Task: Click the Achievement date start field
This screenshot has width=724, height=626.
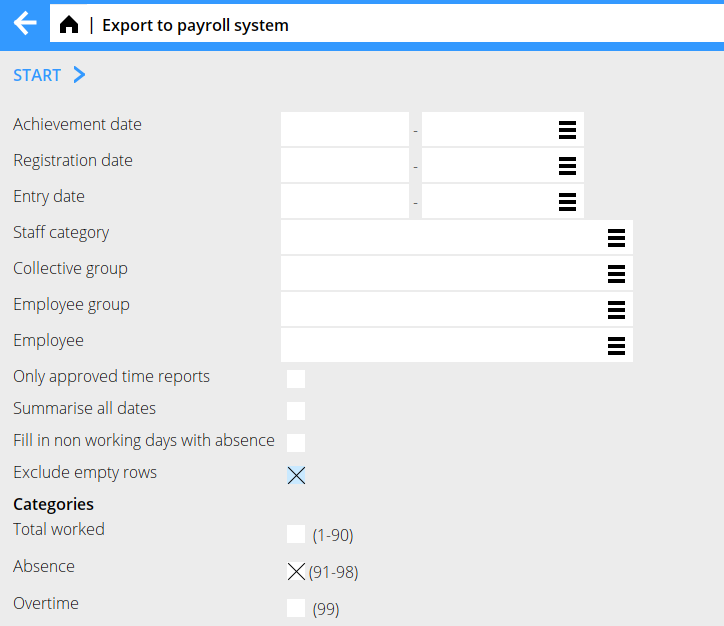Action: coord(345,130)
